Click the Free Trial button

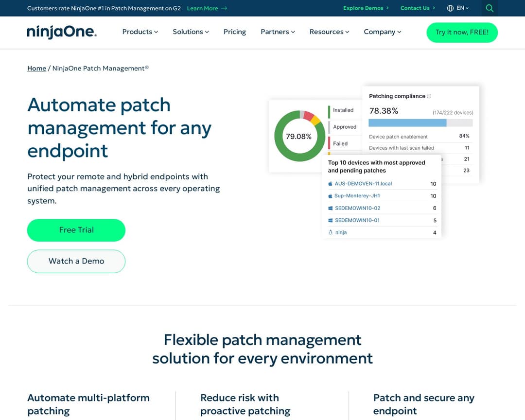(76, 230)
